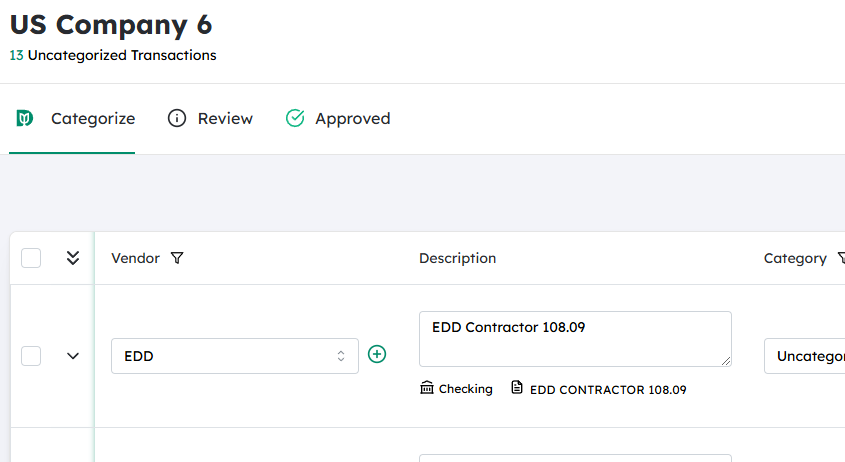Expand the EDD transaction row chevron
845x462 pixels.
[72, 356]
